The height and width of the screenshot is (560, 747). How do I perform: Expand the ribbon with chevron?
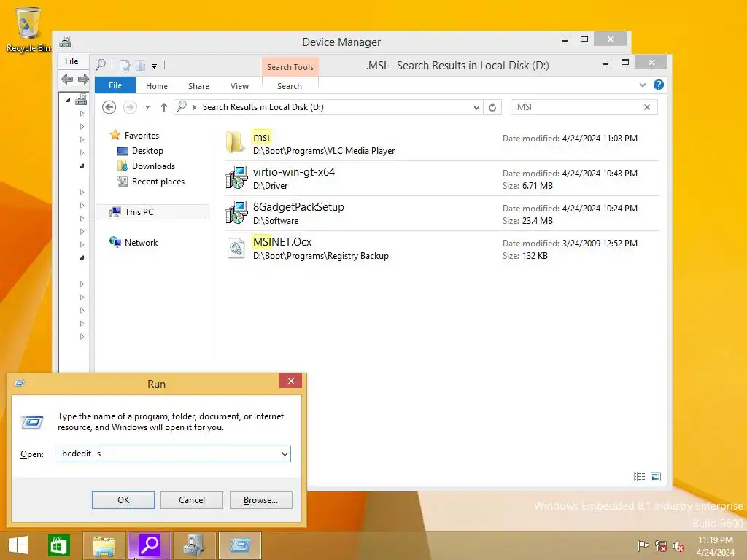(642, 85)
